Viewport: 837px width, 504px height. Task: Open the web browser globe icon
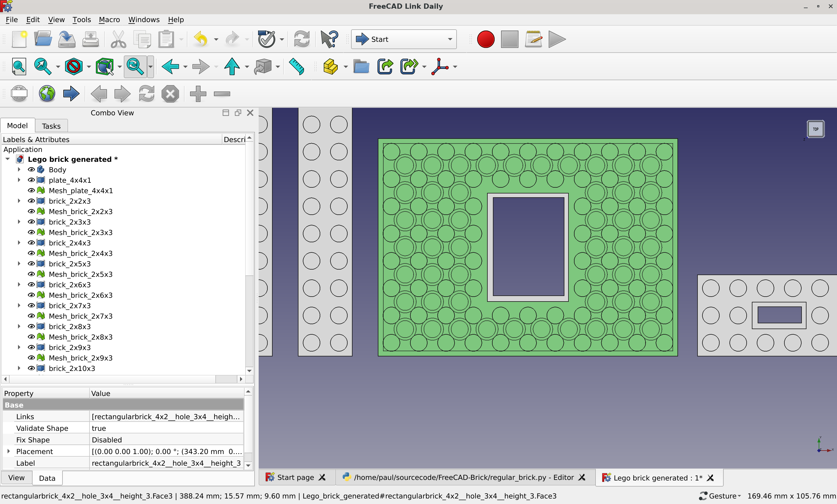click(x=47, y=94)
